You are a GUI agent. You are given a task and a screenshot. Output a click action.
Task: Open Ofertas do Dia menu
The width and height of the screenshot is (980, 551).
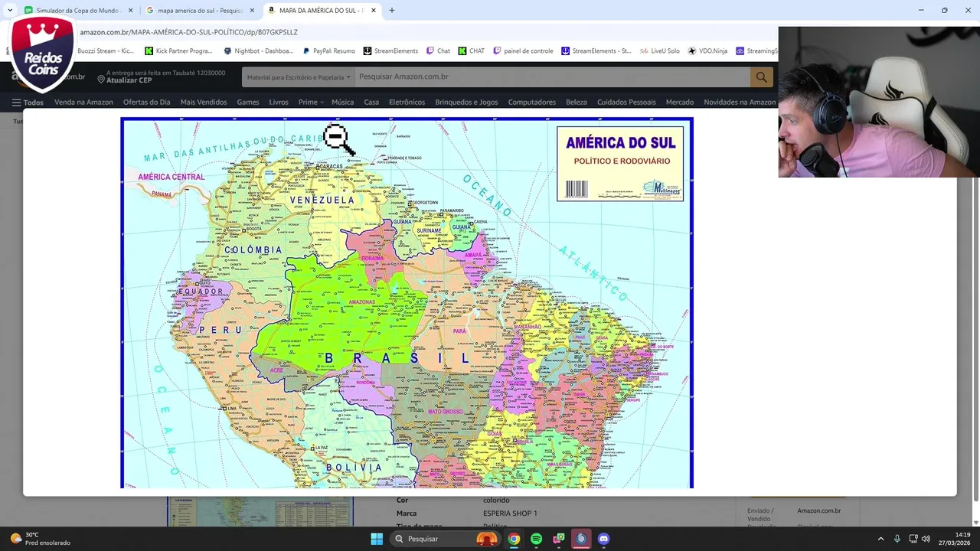[146, 103]
